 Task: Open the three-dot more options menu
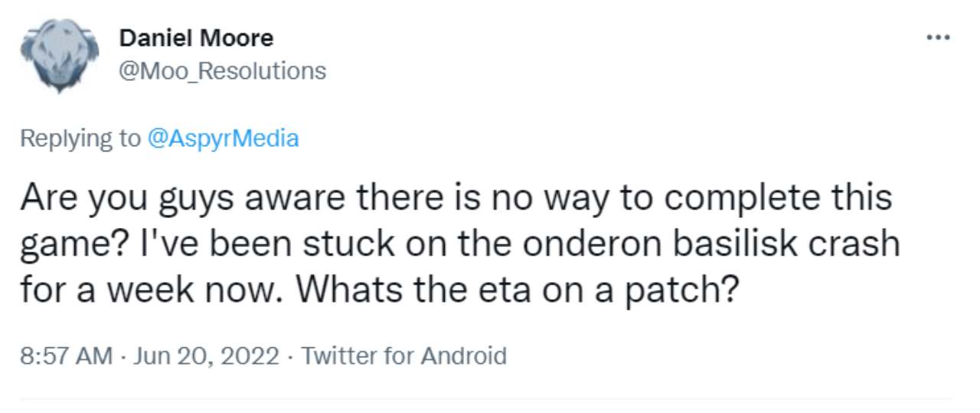pos(938,36)
